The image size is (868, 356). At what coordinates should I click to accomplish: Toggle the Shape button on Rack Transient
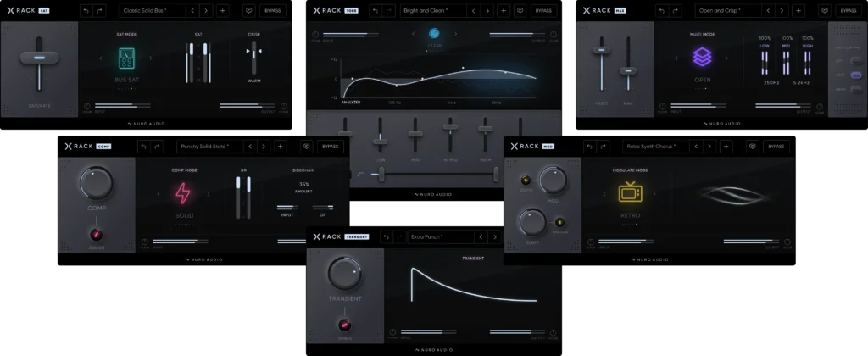tap(345, 325)
